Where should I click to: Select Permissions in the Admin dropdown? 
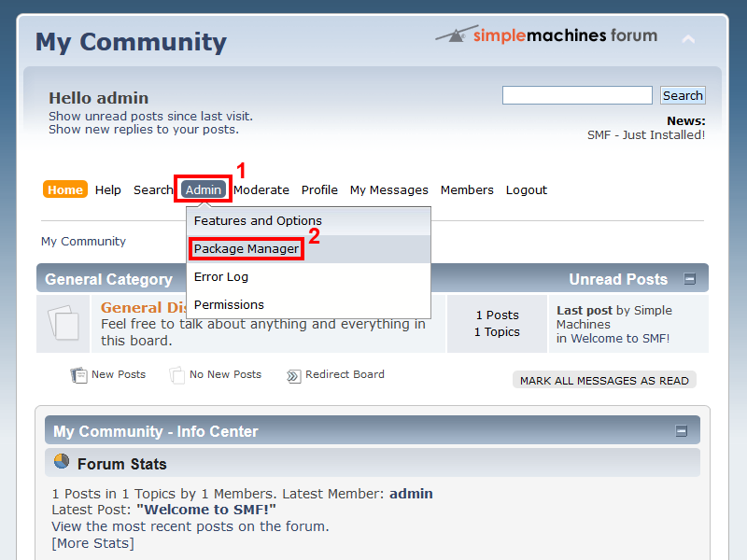click(x=229, y=305)
